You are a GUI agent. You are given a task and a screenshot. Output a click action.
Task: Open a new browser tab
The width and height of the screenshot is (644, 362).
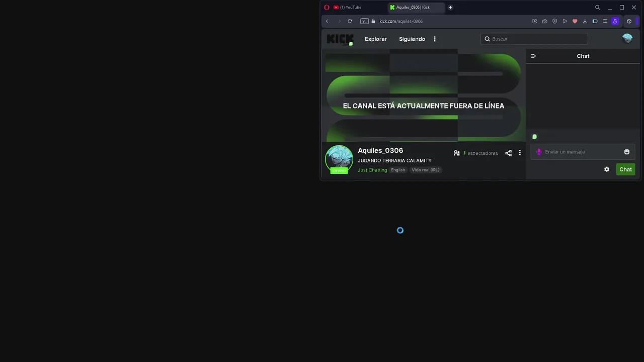coord(450,8)
